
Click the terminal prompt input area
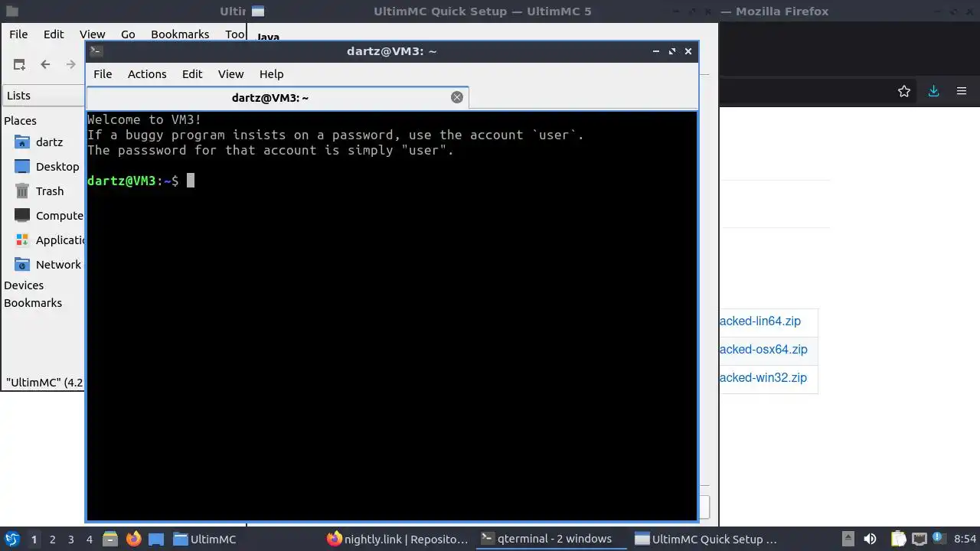tap(191, 181)
